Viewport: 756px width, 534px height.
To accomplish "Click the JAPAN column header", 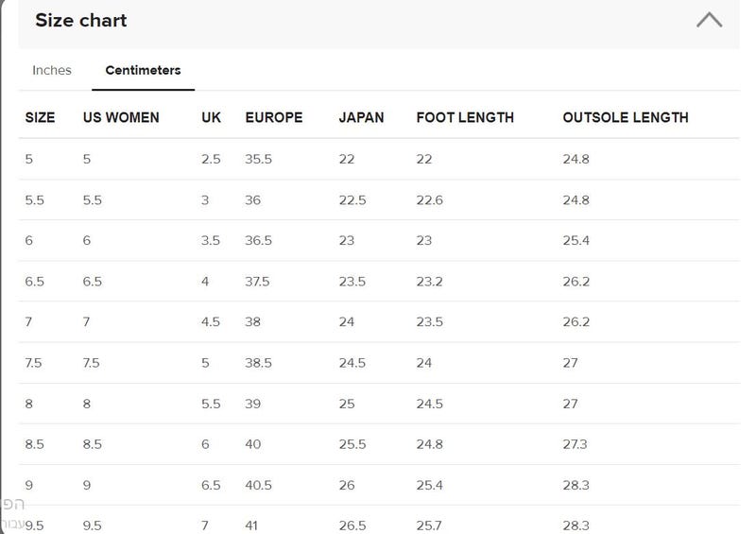I will (361, 117).
